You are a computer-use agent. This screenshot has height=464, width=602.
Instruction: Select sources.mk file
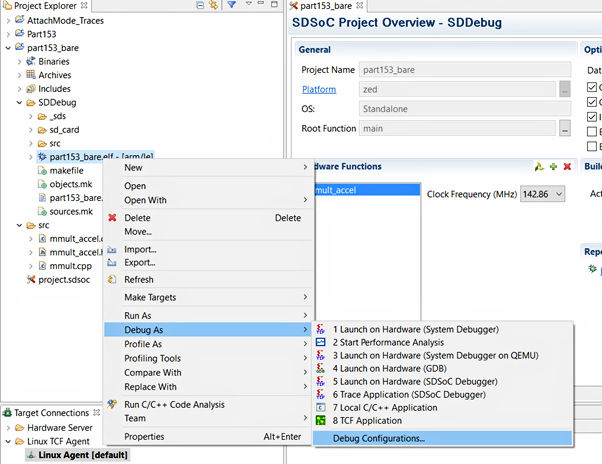point(71,211)
